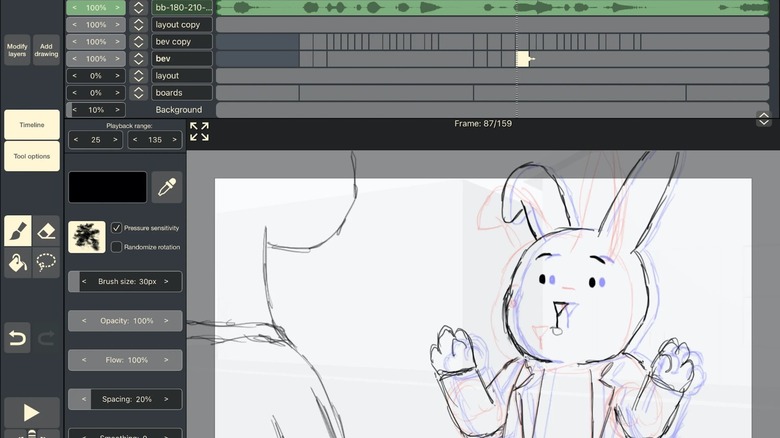
Task: Decrease Spacing with left arrow
Action: pyautogui.click(x=84, y=399)
